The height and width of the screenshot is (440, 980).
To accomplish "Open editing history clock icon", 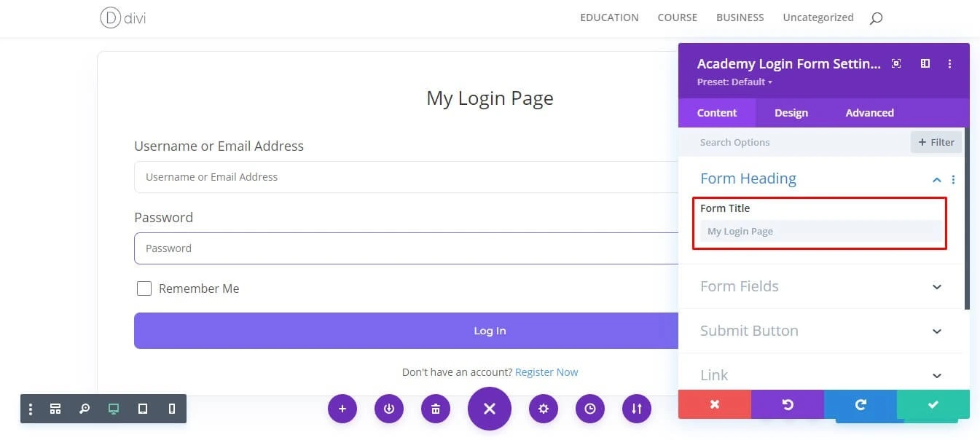I will tap(590, 409).
